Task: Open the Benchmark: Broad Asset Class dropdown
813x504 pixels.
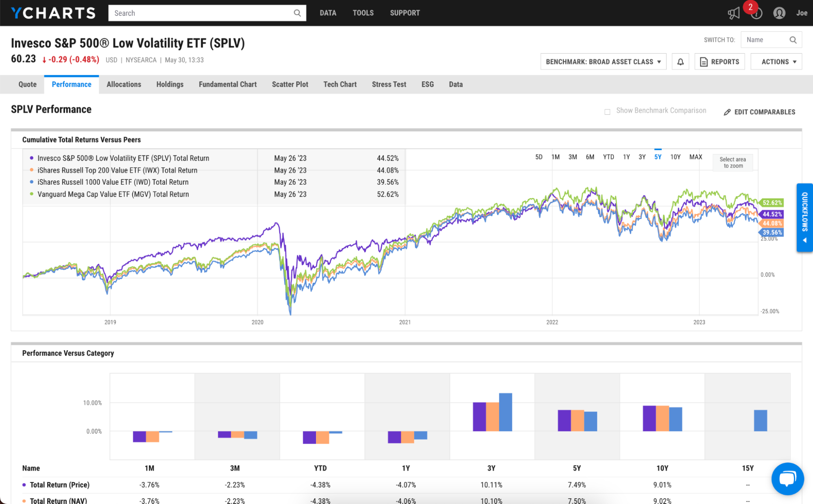Action: coord(603,61)
